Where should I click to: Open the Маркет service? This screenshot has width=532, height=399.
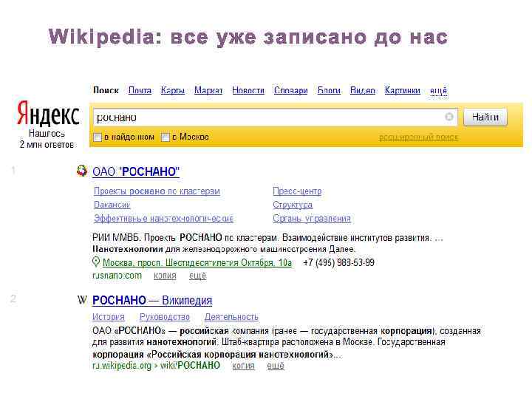click(x=208, y=91)
